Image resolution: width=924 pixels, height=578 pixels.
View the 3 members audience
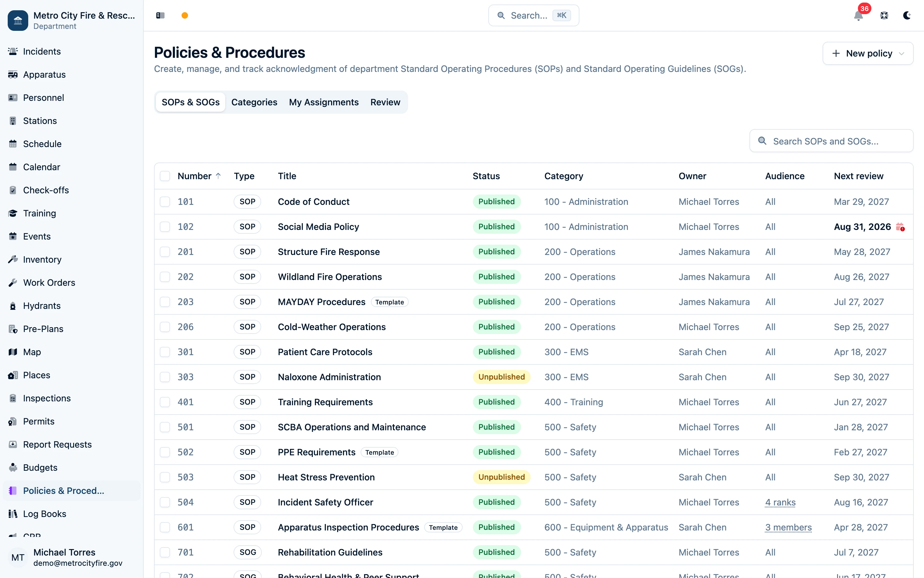tap(789, 527)
